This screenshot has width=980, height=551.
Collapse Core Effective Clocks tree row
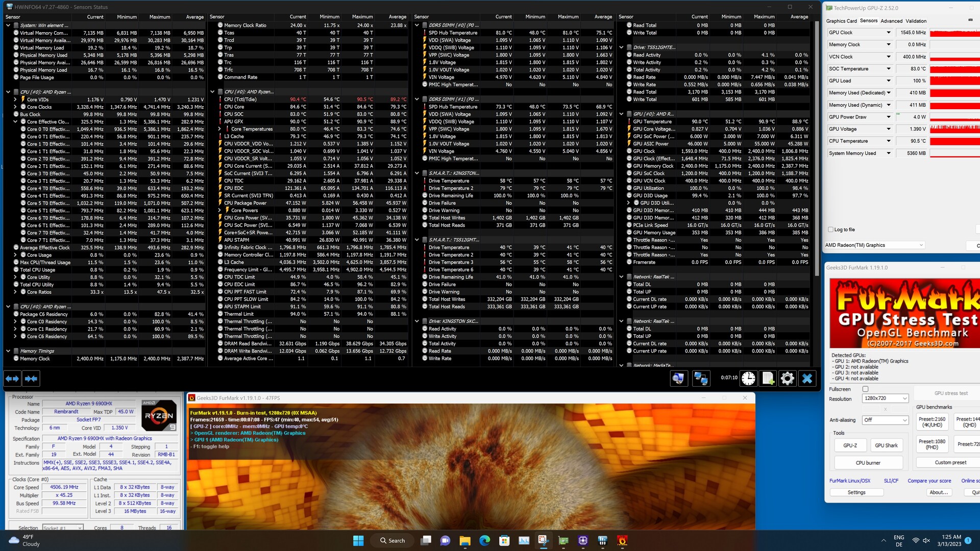tap(15, 122)
